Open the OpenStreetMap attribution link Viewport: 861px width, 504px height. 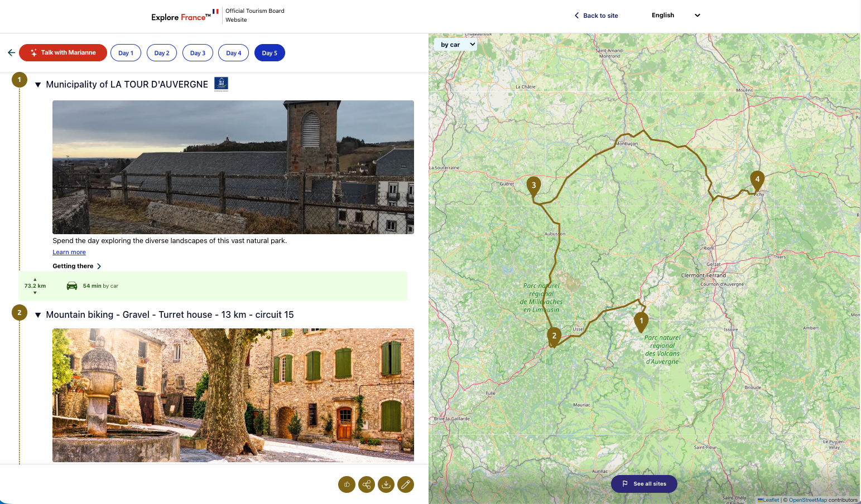pyautogui.click(x=807, y=500)
